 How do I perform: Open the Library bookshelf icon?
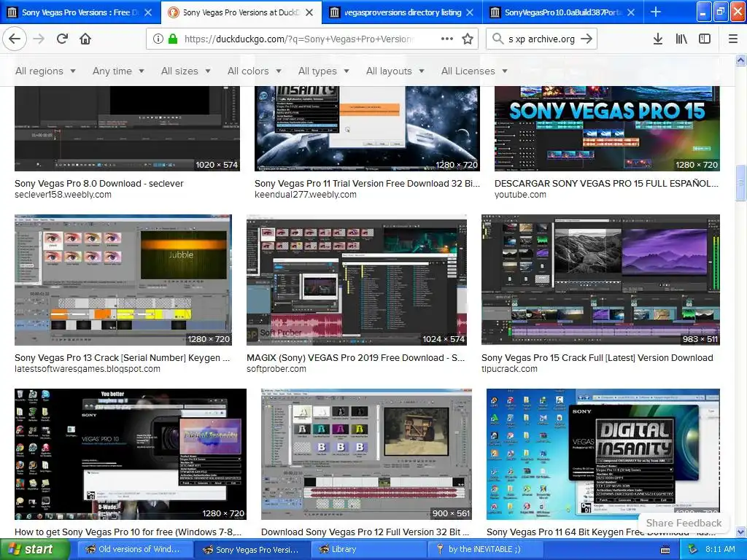tap(681, 39)
